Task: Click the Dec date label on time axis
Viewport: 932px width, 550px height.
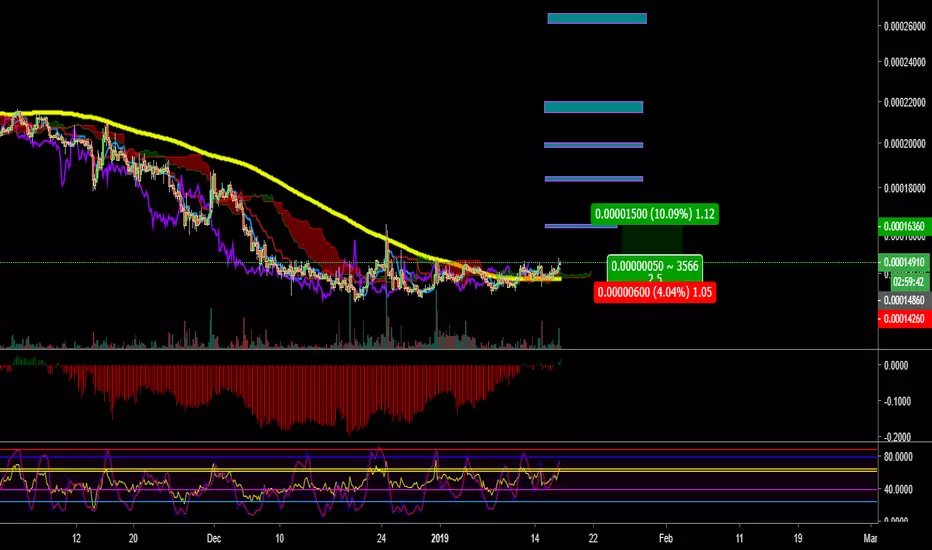Action: pos(214,539)
